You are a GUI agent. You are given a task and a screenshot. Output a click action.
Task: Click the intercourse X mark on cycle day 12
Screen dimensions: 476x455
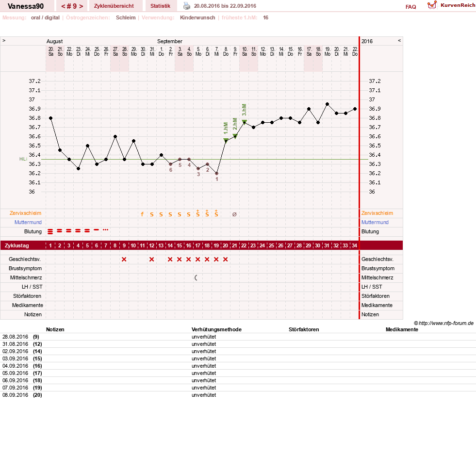click(x=151, y=259)
